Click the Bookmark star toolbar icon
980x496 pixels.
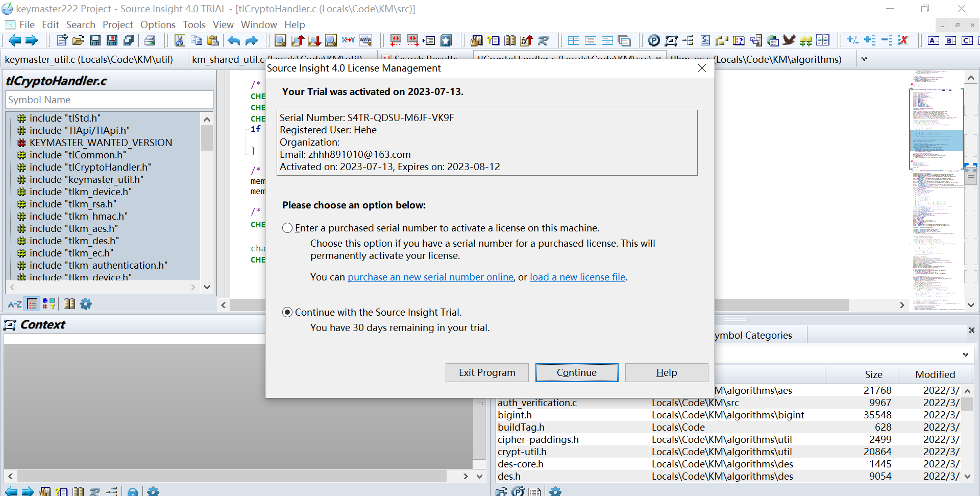tap(446, 40)
